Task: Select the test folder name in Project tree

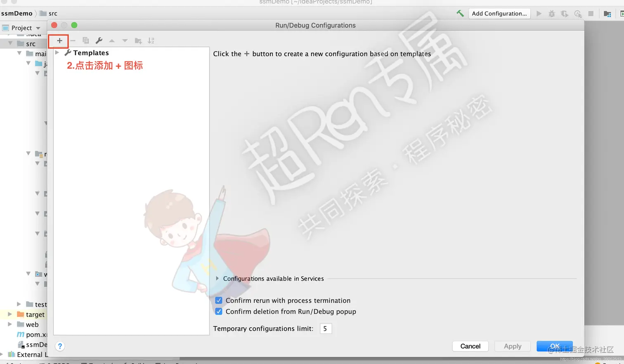Action: 41,305
